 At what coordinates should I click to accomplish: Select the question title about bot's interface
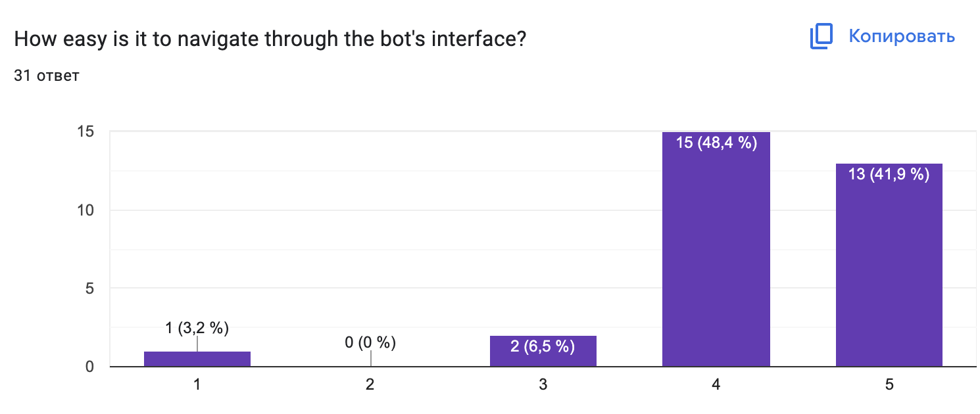(x=270, y=39)
